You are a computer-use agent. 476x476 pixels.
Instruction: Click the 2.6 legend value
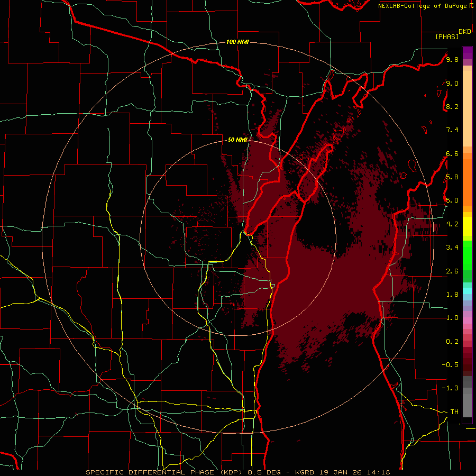point(452,271)
